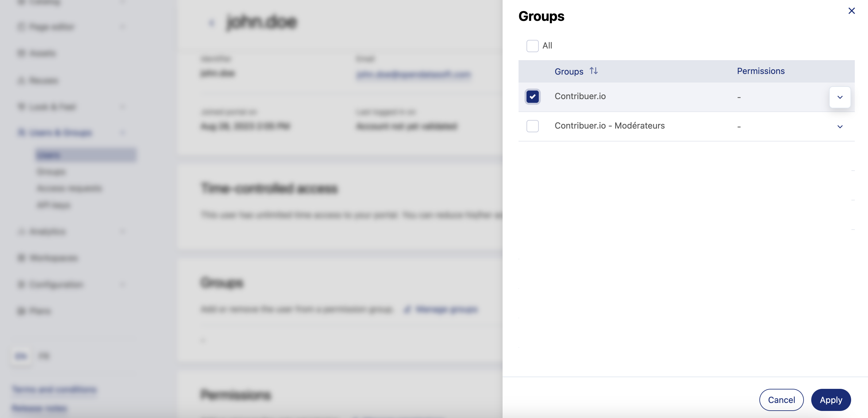Screen dimensions: 868x418
Task: Open Manage groups link
Action: [x=446, y=309]
